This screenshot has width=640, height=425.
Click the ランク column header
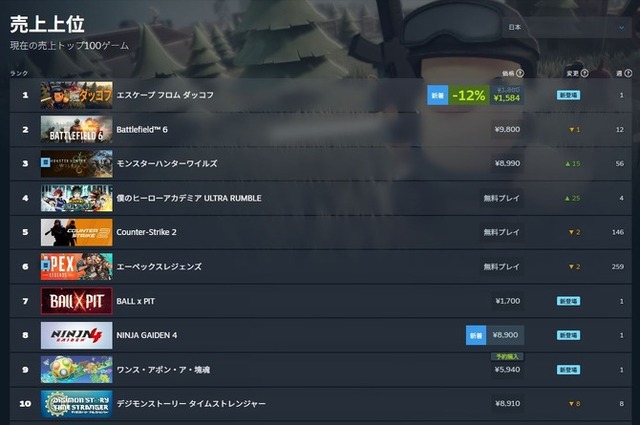coord(19,73)
